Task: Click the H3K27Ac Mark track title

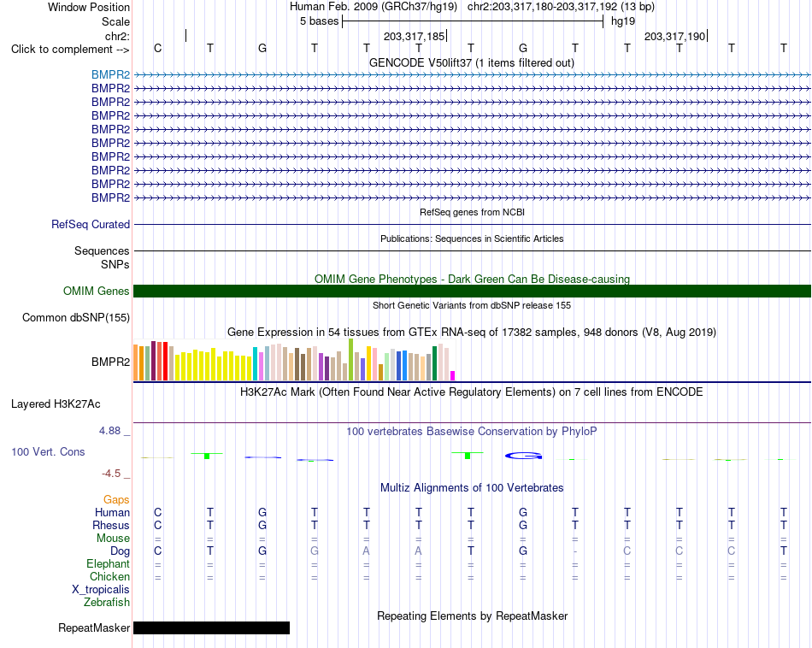Action: 472,392
